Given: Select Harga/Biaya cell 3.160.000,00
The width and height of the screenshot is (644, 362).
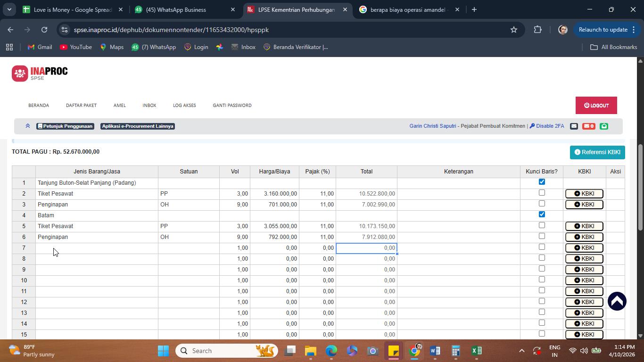Looking at the screenshot, I should click(x=274, y=194).
